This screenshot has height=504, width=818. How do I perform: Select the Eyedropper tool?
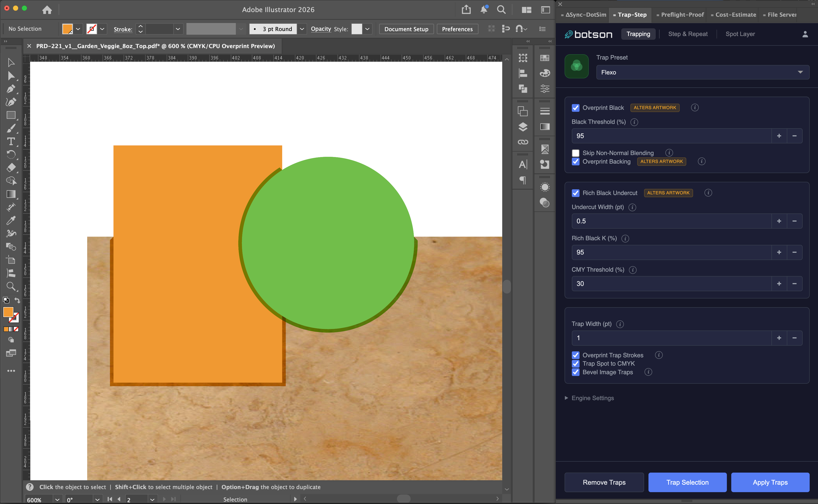pos(11,220)
